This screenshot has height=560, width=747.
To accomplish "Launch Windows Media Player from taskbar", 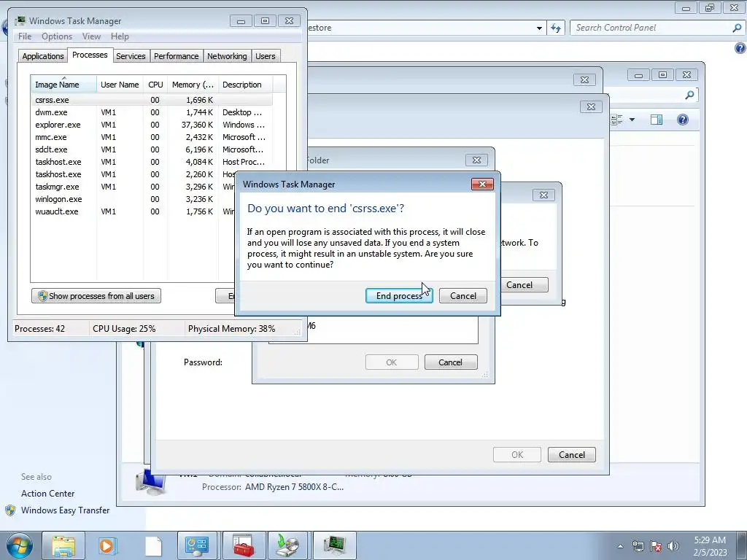I will [x=108, y=545].
